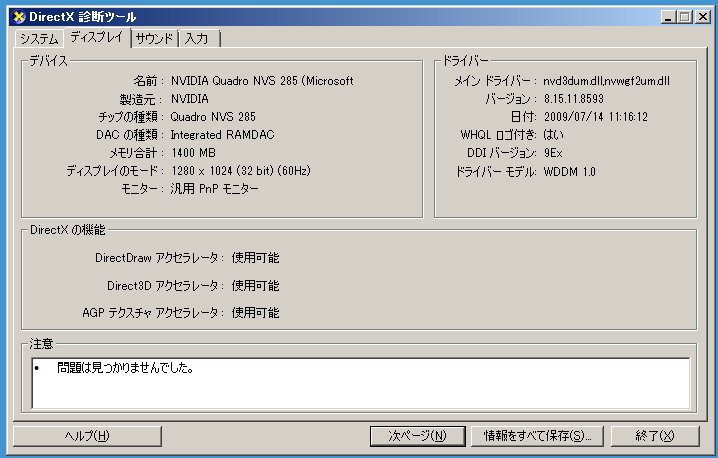The width and height of the screenshot is (718, 458).
Task: Minimize the DirectX 診断ツール window
Action: [x=669, y=17]
